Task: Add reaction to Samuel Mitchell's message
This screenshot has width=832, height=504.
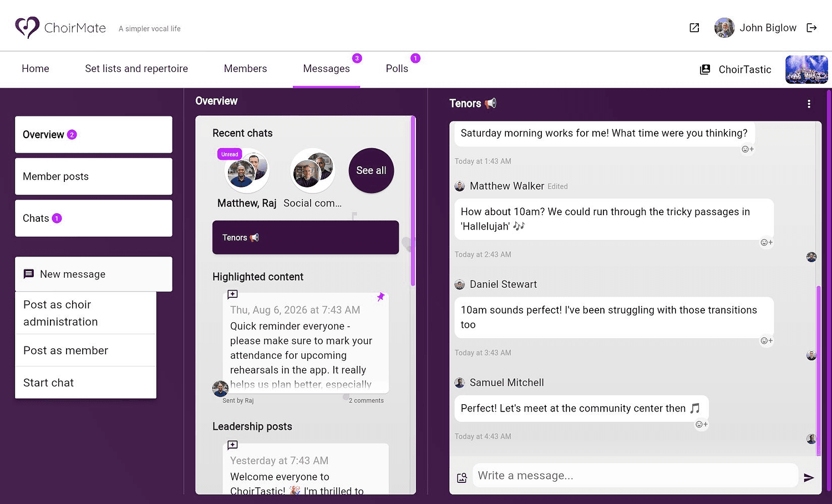Action: pos(702,424)
